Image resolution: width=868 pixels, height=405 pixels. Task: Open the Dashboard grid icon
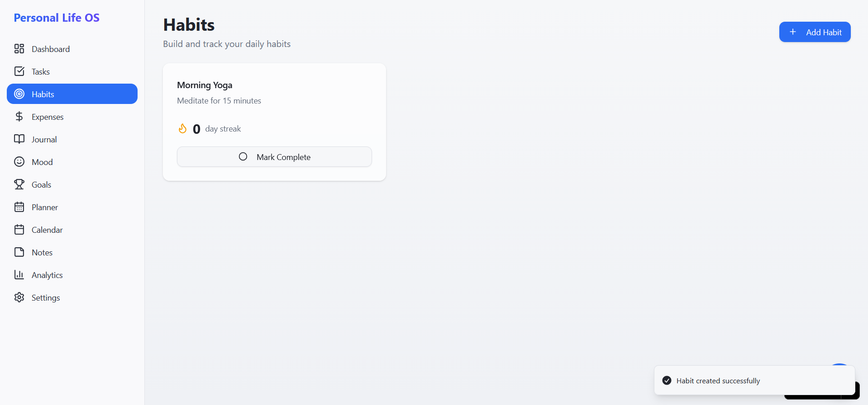(19, 49)
